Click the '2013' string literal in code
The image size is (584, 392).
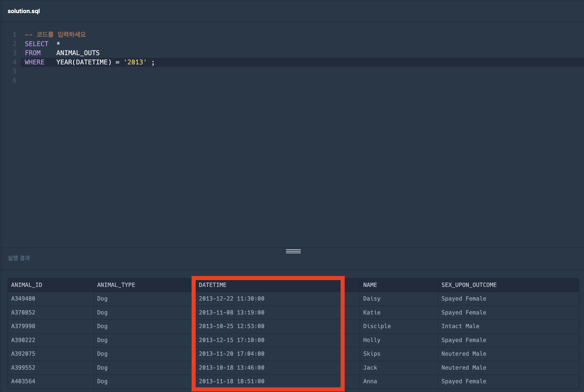(x=135, y=62)
